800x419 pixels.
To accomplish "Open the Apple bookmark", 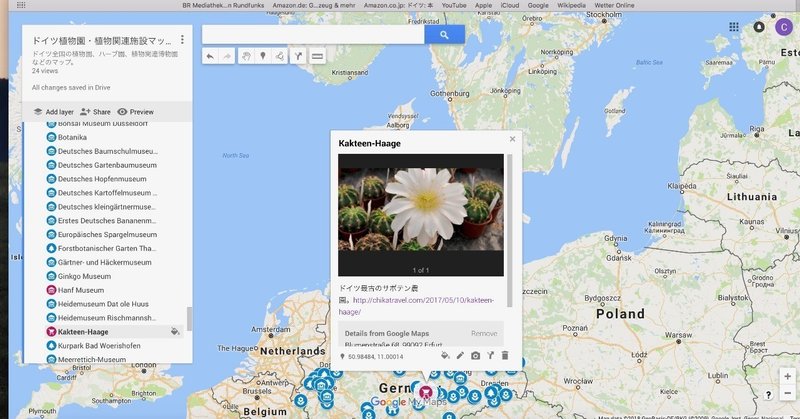I will coord(484,5).
